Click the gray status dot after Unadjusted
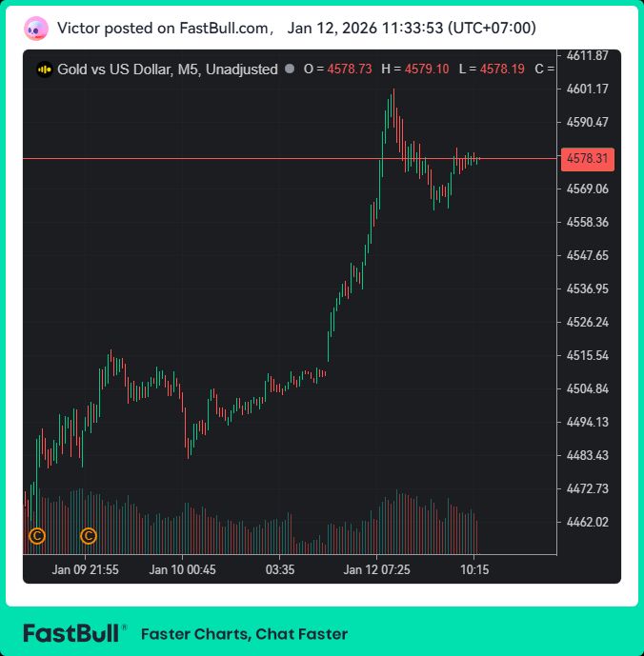This screenshot has height=656, width=644. (x=290, y=70)
